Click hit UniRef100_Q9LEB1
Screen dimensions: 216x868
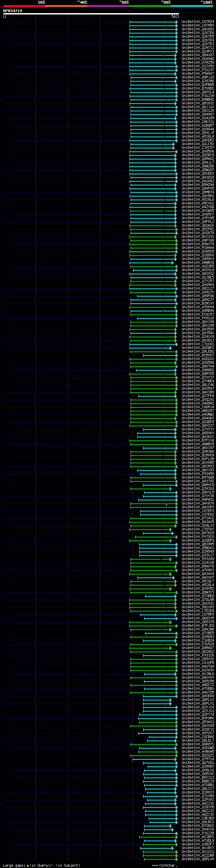click(x=198, y=352)
